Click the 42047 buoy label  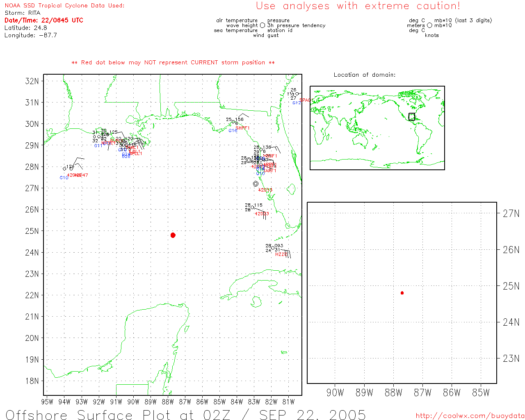[x=81, y=175]
